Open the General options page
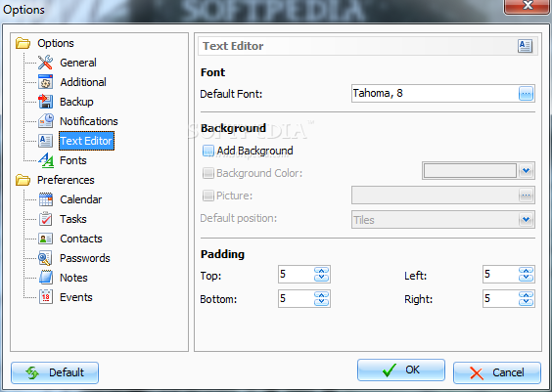This screenshot has height=392, width=552. (77, 63)
